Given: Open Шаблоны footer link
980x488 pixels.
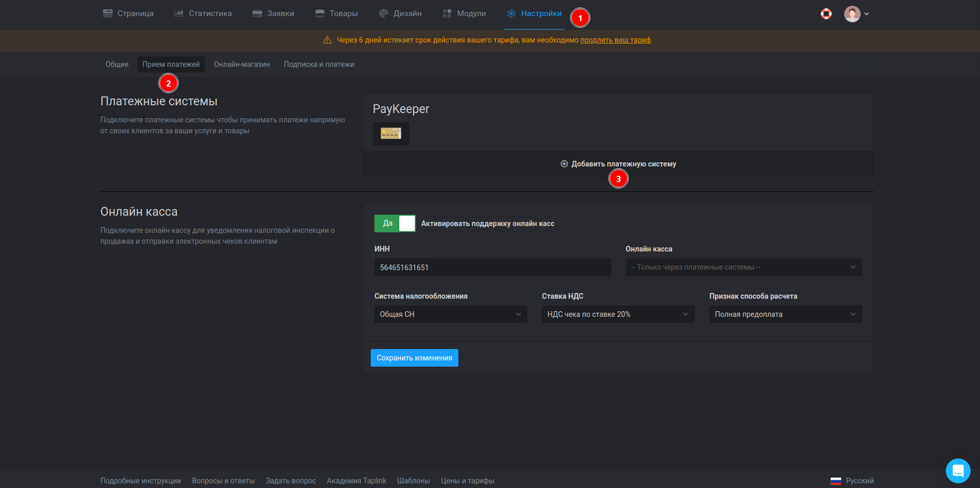Looking at the screenshot, I should (414, 481).
